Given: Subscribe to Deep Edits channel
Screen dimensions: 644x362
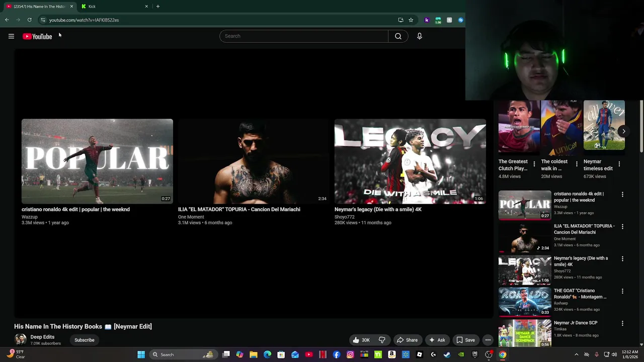Looking at the screenshot, I should click(x=85, y=340).
